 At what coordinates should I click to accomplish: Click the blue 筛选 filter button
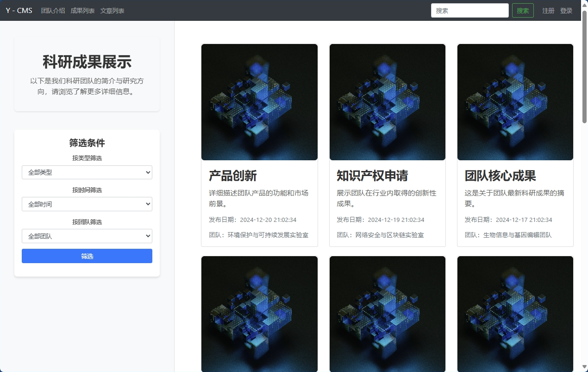point(87,256)
